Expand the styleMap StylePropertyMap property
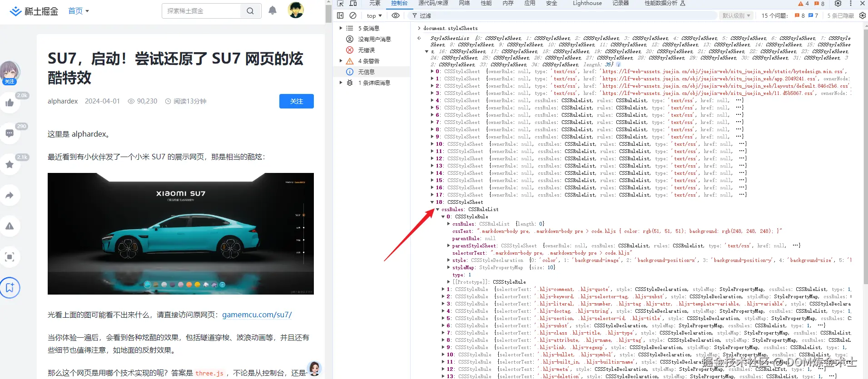Screen dimensions: 868x379 tap(449, 267)
